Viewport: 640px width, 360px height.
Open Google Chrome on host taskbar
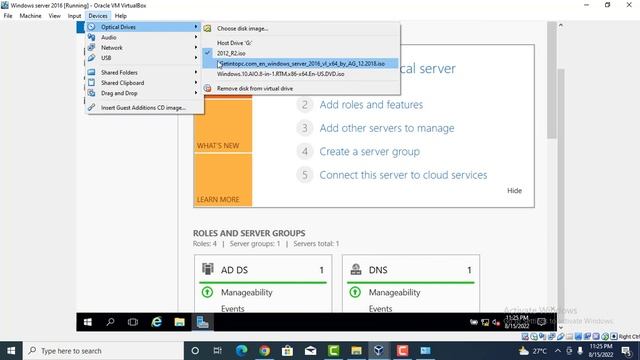pos(264,351)
